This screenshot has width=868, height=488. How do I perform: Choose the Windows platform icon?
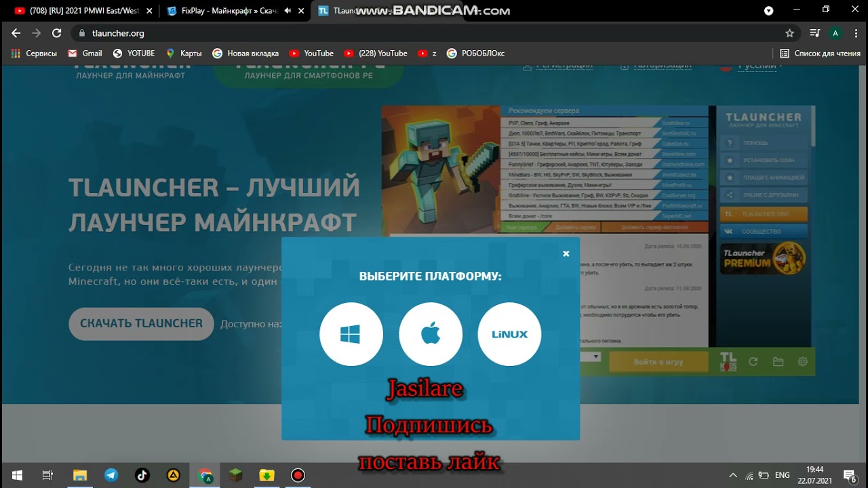(351, 334)
